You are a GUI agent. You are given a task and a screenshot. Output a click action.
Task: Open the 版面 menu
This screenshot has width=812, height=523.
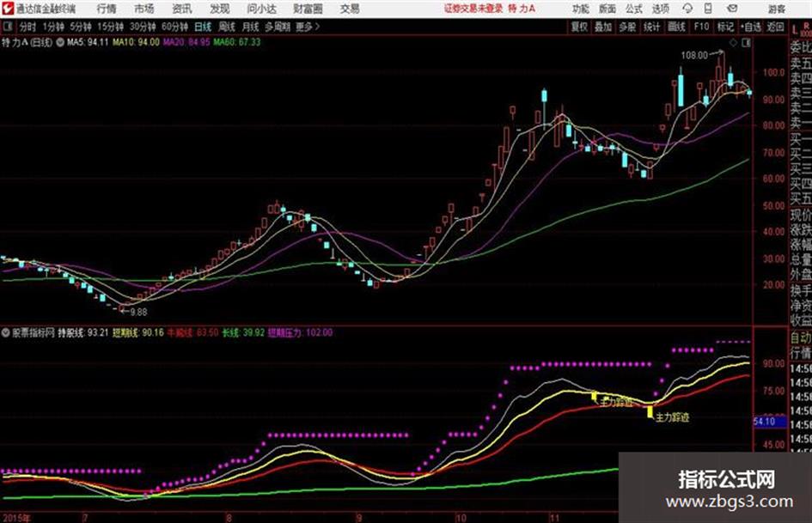pyautogui.click(x=607, y=9)
